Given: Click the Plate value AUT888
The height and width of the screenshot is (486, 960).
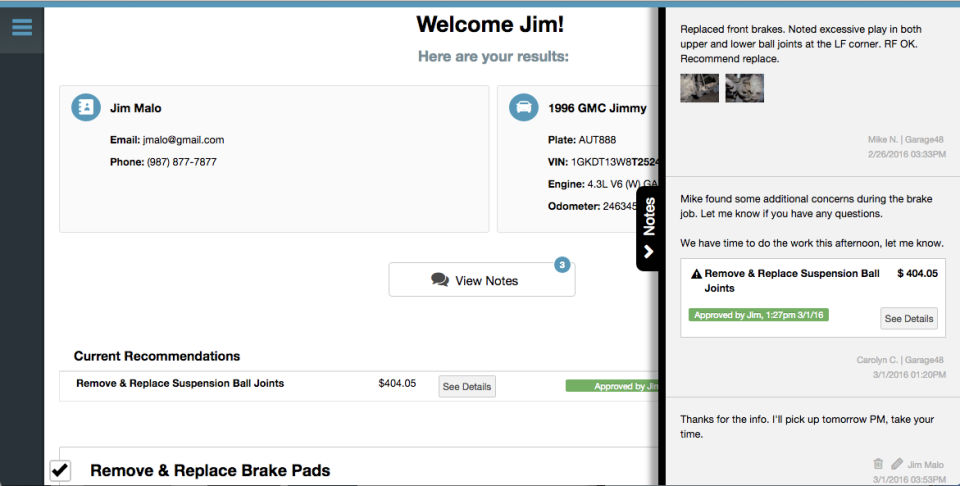Looking at the screenshot, I should pyautogui.click(x=597, y=140).
